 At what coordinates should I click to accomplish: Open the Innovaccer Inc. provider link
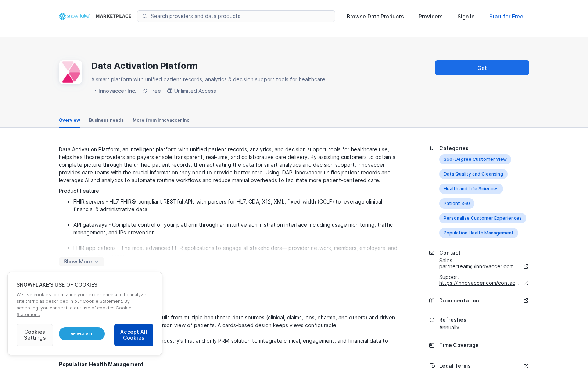117,91
